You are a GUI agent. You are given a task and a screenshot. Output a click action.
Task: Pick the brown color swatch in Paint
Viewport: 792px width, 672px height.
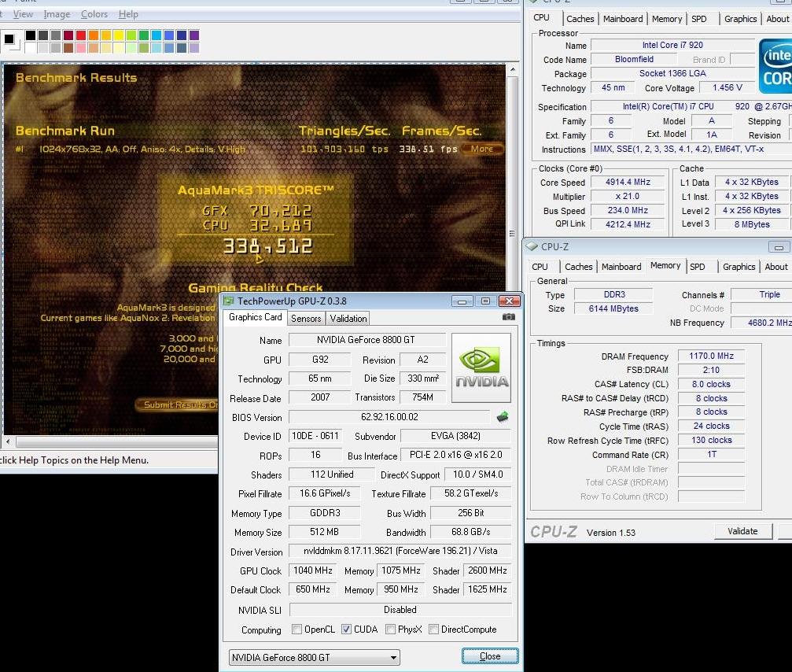[x=68, y=48]
